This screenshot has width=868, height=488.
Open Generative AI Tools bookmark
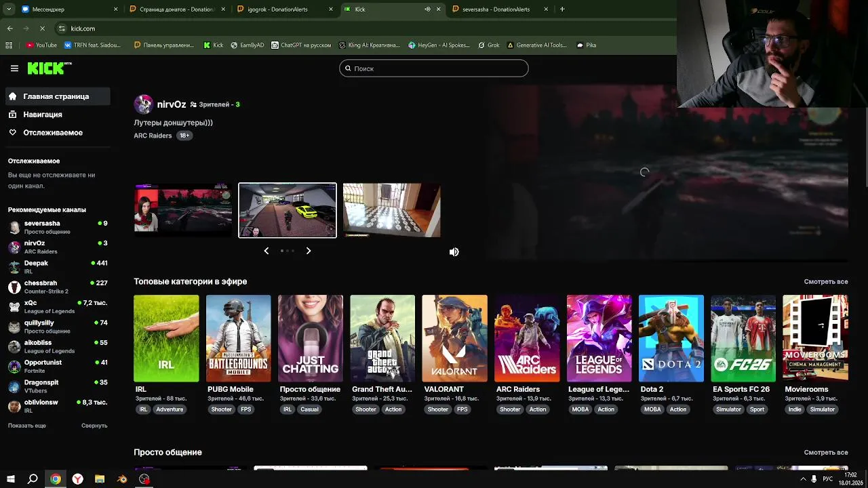(x=536, y=45)
